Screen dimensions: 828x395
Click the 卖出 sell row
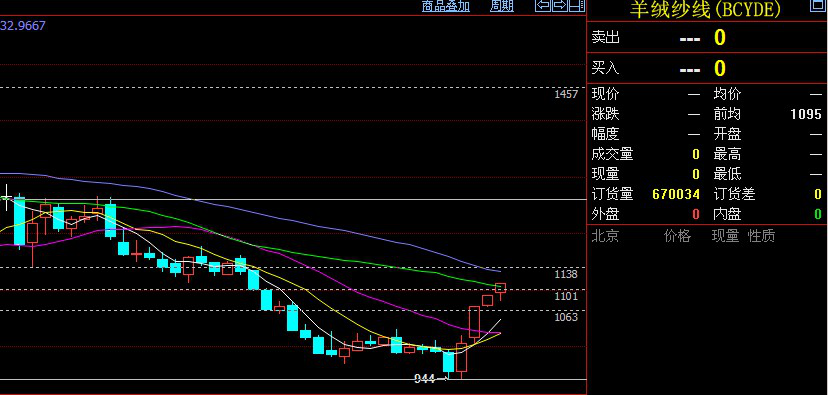(707, 37)
